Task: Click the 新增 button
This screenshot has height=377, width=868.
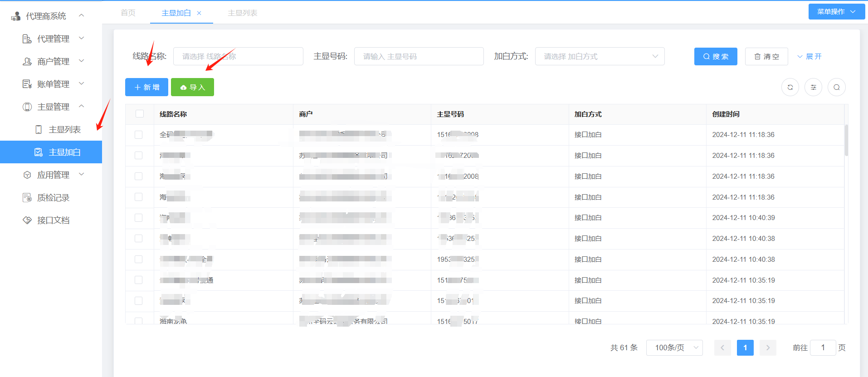Action: click(x=146, y=87)
